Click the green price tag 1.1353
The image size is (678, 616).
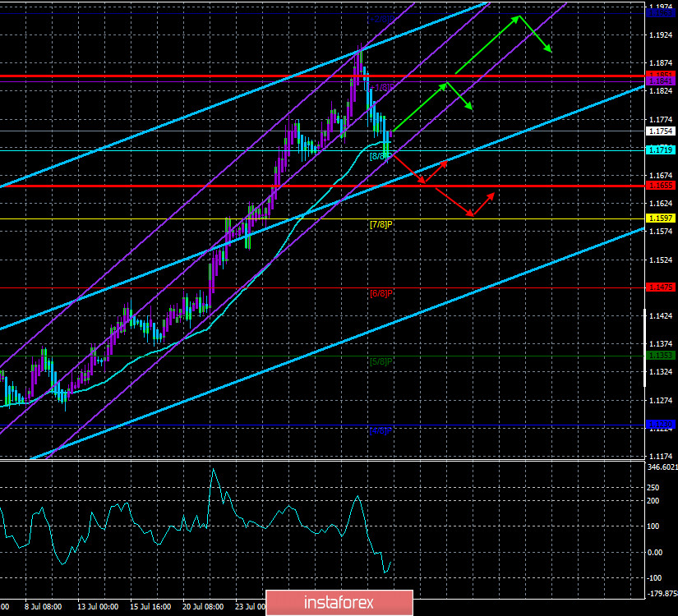pos(661,356)
